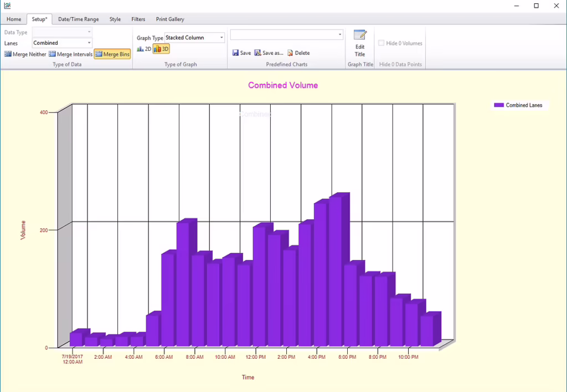Go to the Style tab

(115, 19)
